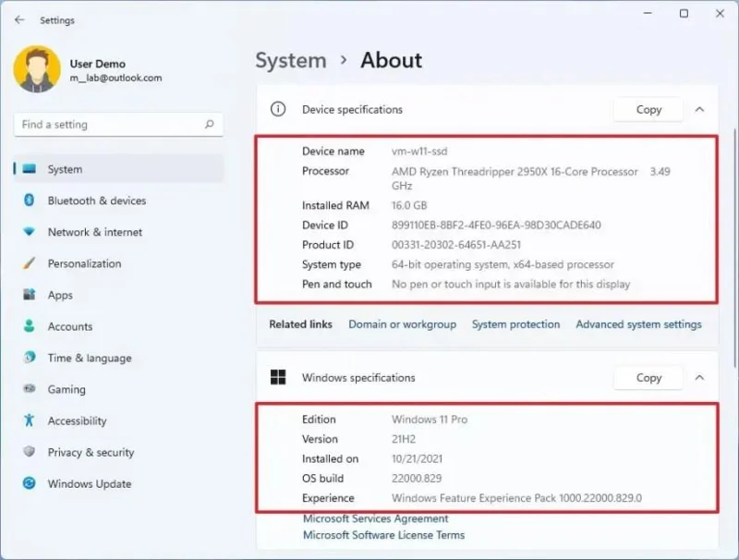Image resolution: width=739 pixels, height=560 pixels.
Task: Open Microsoft Software License Terms link
Action: pyautogui.click(x=383, y=535)
